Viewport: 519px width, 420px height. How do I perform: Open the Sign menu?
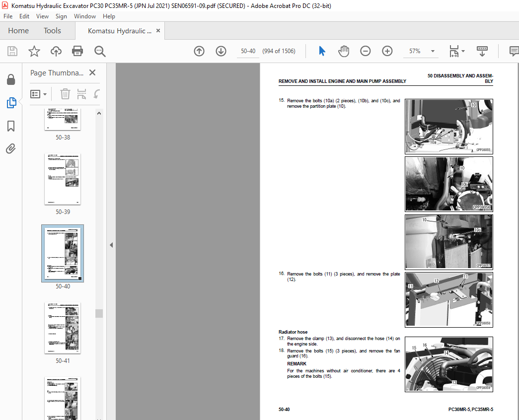point(61,16)
